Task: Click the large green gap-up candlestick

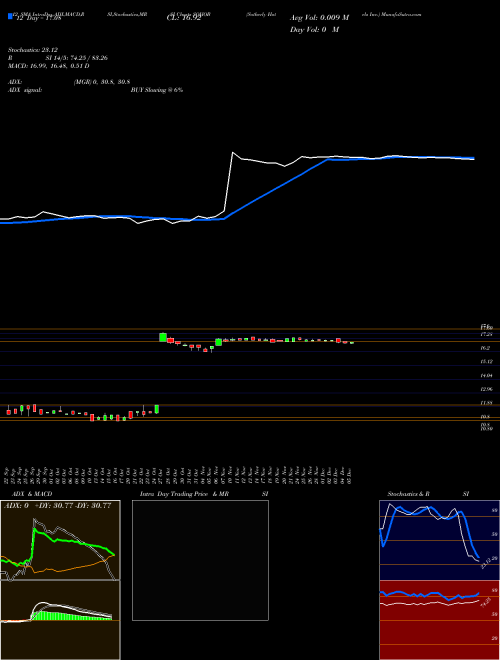Action: 163,337
